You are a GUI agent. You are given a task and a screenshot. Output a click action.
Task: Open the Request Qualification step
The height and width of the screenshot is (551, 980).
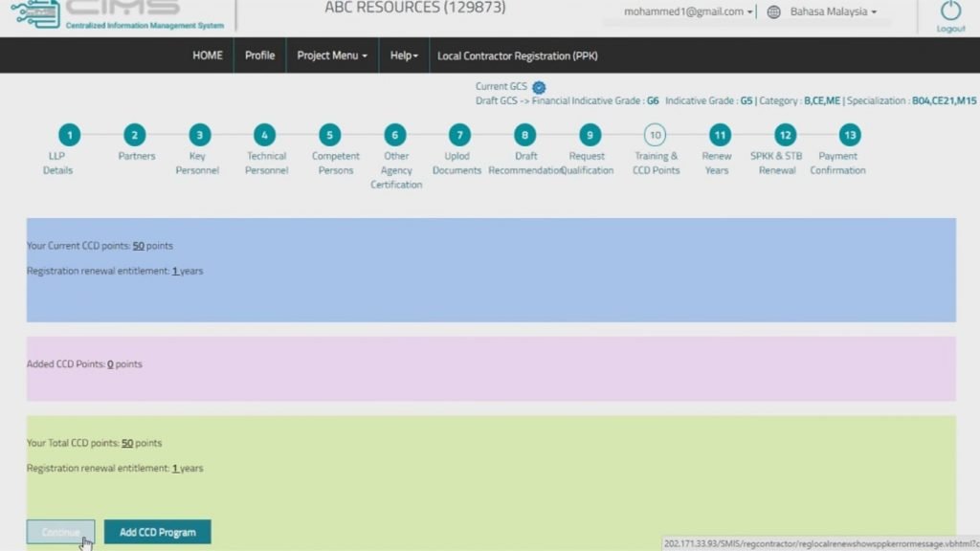(x=588, y=135)
